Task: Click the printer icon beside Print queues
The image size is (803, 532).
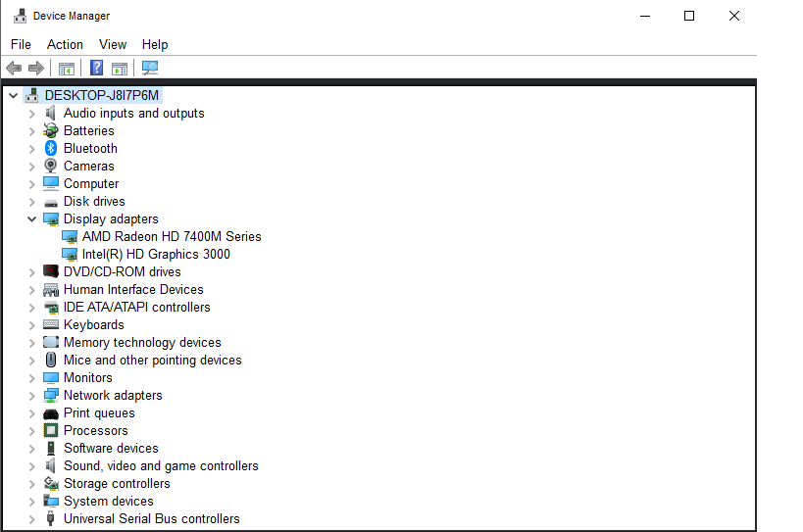Action: click(x=51, y=413)
